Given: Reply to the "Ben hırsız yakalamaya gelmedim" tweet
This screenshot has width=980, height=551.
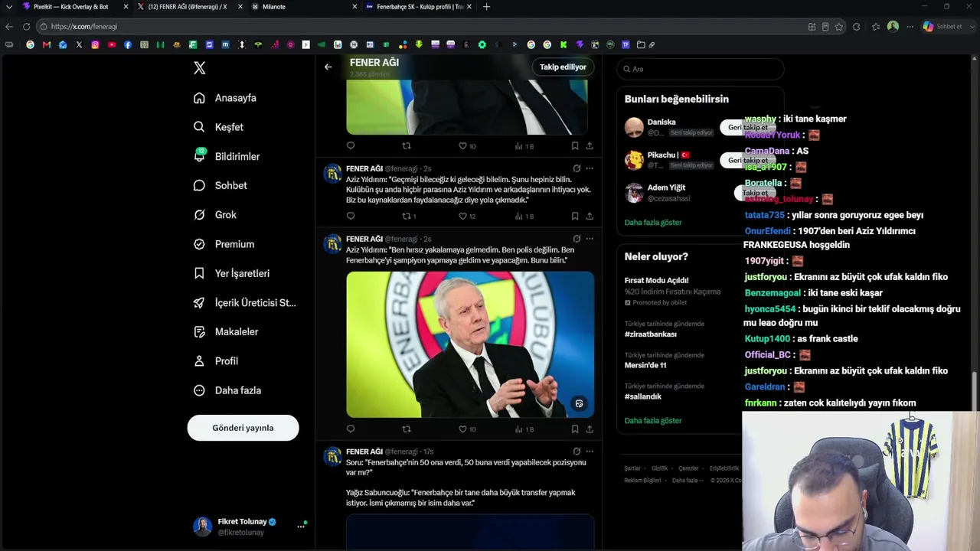Looking at the screenshot, I should coord(351,429).
